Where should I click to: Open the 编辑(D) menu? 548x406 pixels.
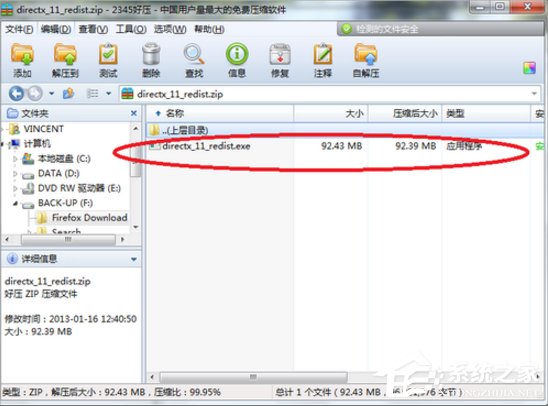[56, 29]
